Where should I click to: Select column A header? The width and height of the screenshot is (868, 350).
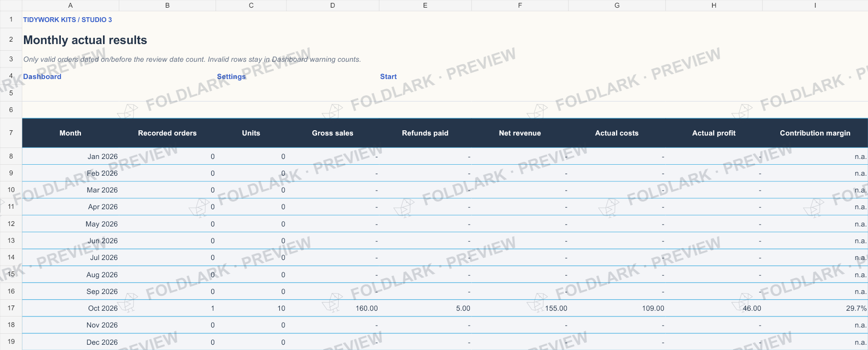70,5
